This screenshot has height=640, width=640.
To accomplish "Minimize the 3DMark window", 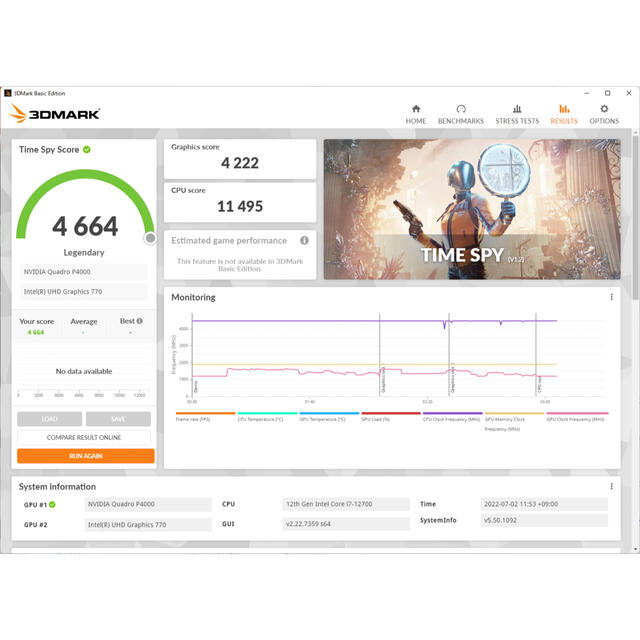I will pos(587,93).
